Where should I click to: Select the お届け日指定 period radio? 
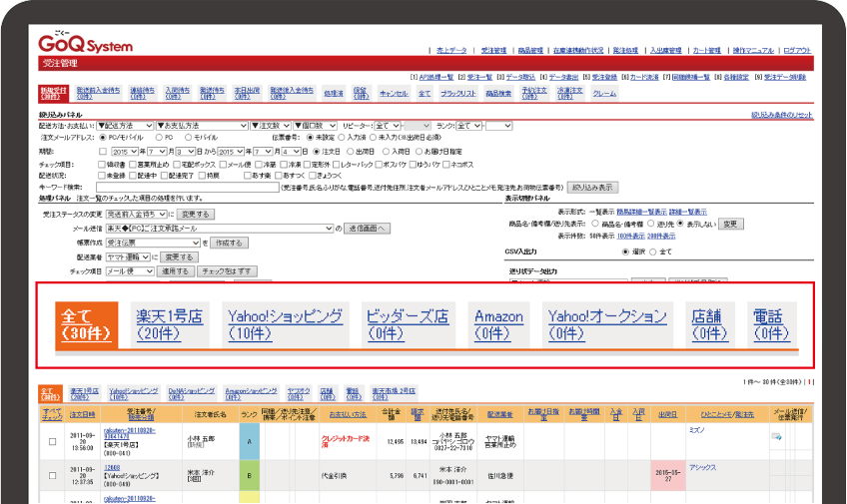pos(419,152)
